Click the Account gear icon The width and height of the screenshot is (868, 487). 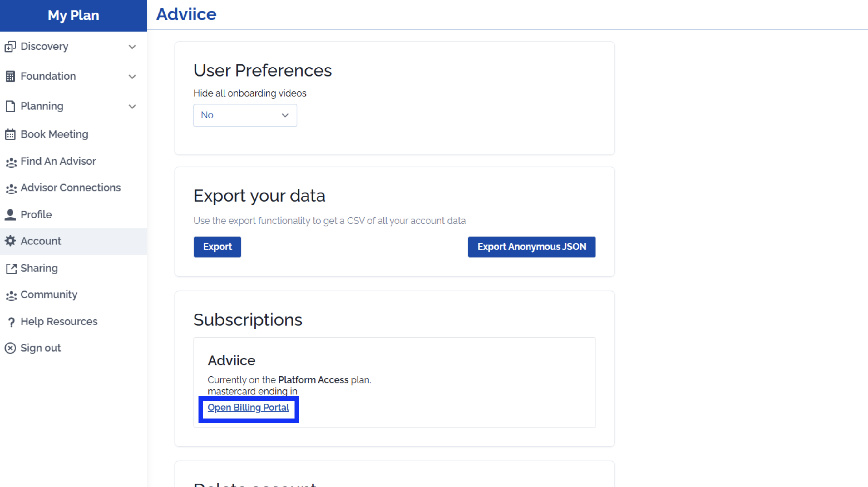10,241
